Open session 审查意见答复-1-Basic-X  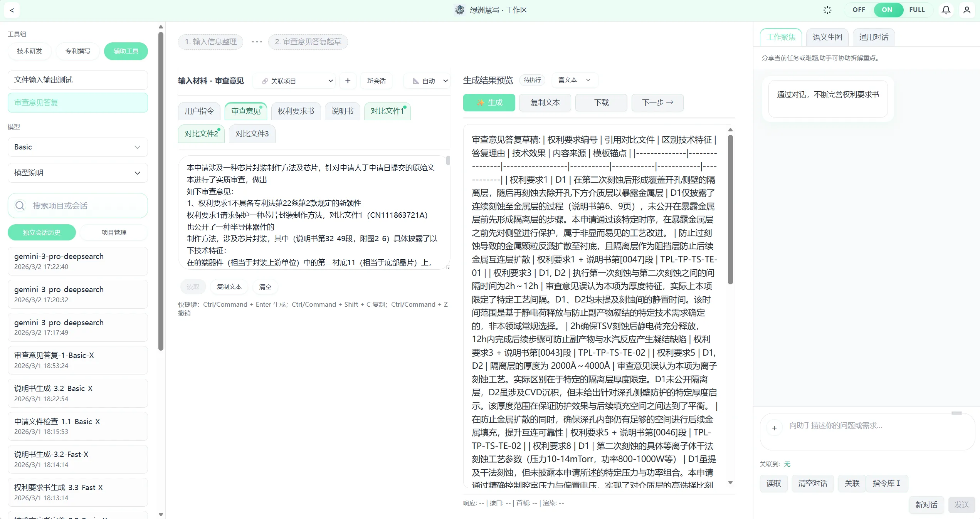pyautogui.click(x=78, y=360)
